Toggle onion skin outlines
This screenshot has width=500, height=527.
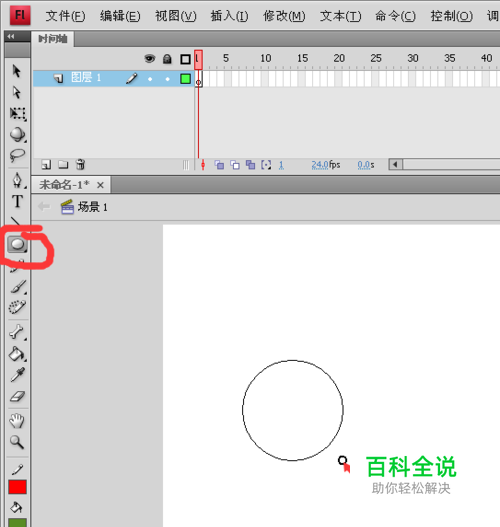[x=235, y=165]
